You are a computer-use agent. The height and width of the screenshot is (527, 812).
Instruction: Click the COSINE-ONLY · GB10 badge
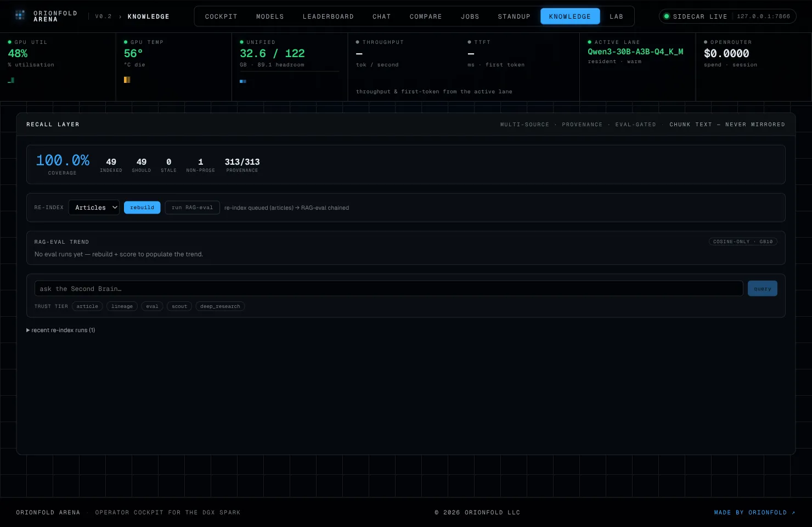tap(743, 242)
